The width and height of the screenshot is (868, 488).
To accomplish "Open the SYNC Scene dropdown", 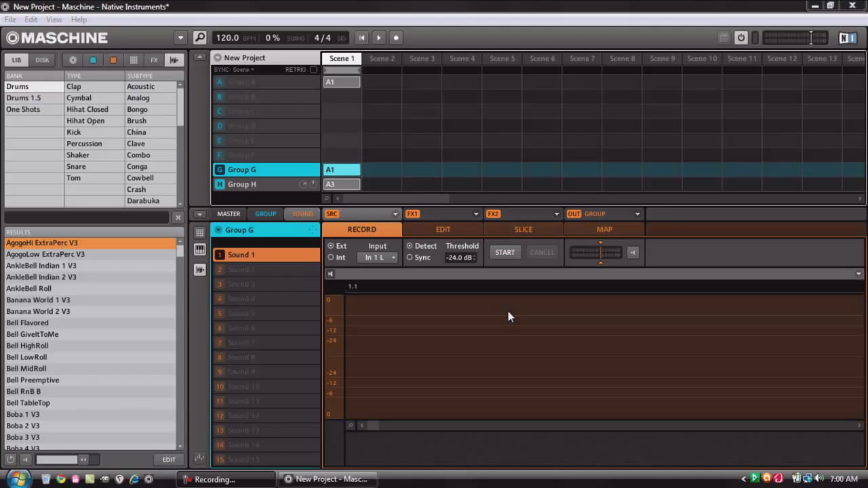I will click(234, 70).
